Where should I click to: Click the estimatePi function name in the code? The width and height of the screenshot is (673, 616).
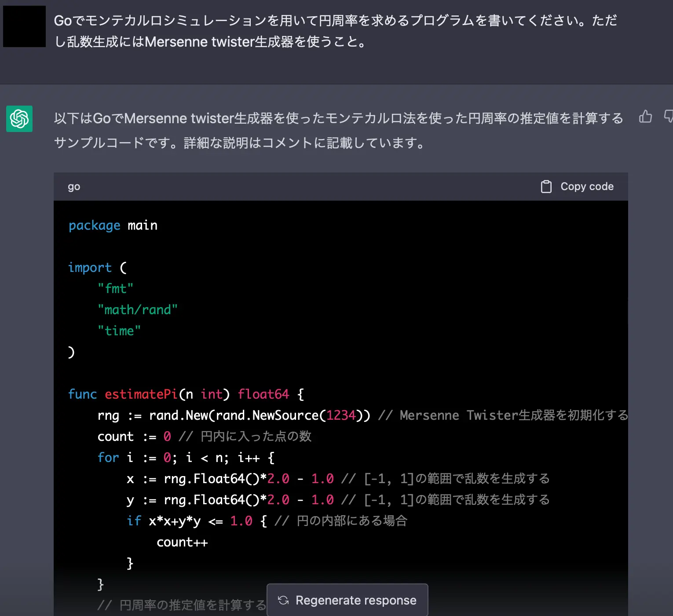(140, 394)
